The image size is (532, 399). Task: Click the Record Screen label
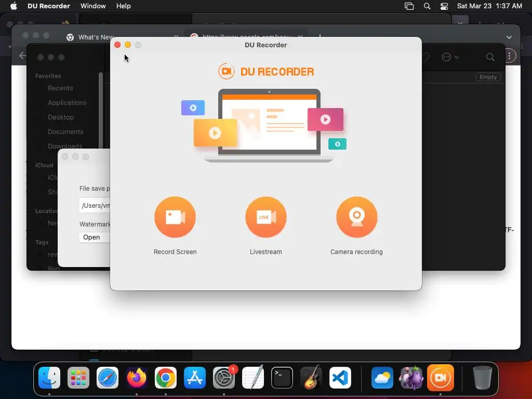pos(175,252)
